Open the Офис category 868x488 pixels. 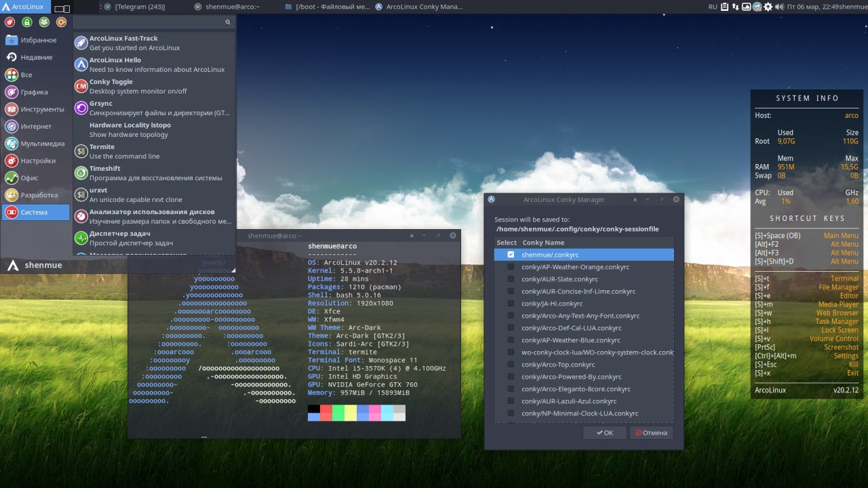point(36,178)
